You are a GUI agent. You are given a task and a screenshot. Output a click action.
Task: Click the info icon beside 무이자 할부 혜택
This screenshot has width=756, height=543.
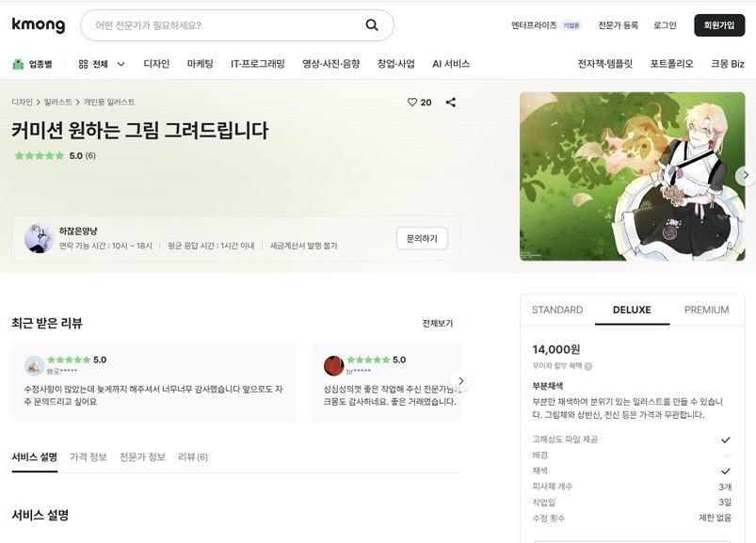coord(588,366)
